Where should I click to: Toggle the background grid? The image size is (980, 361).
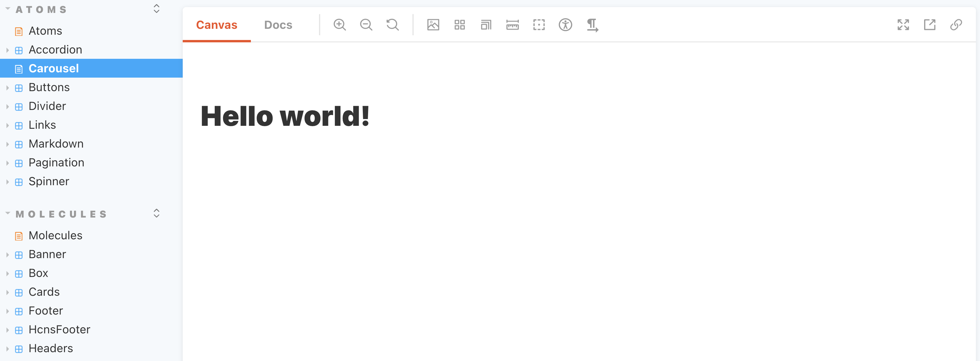click(x=459, y=25)
